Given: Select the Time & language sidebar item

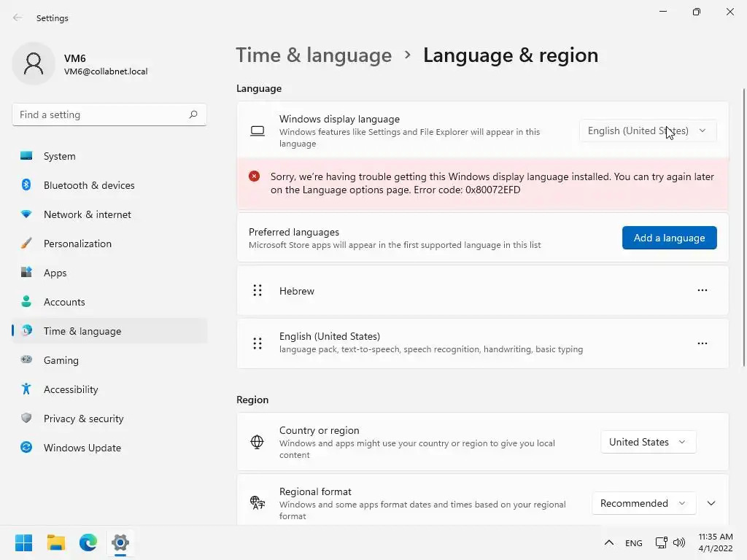Looking at the screenshot, I should (x=109, y=331).
